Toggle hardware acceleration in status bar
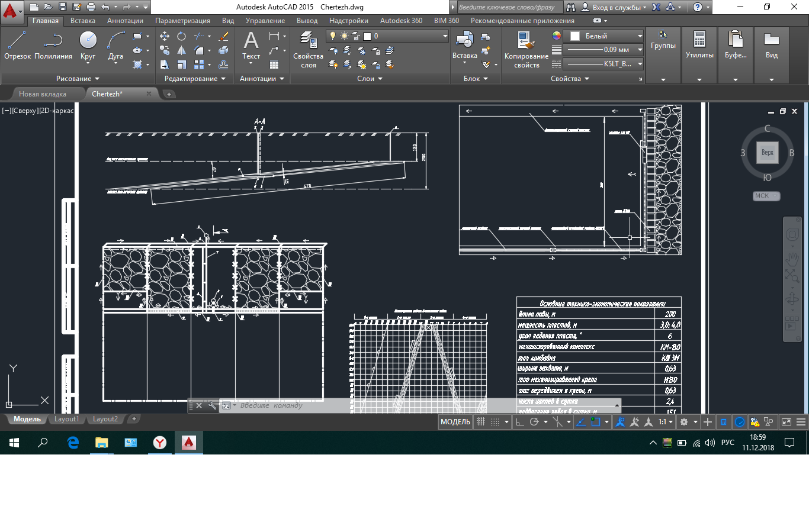The height and width of the screenshot is (532, 809). [740, 422]
